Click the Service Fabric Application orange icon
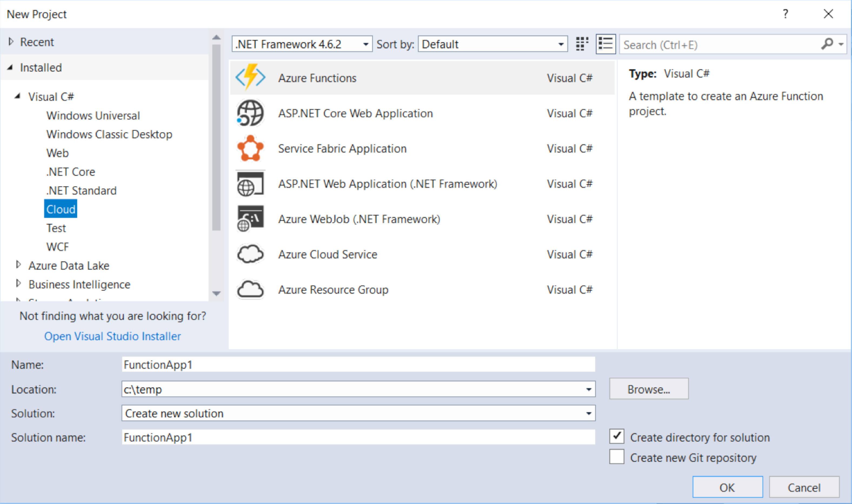 pos(250,148)
